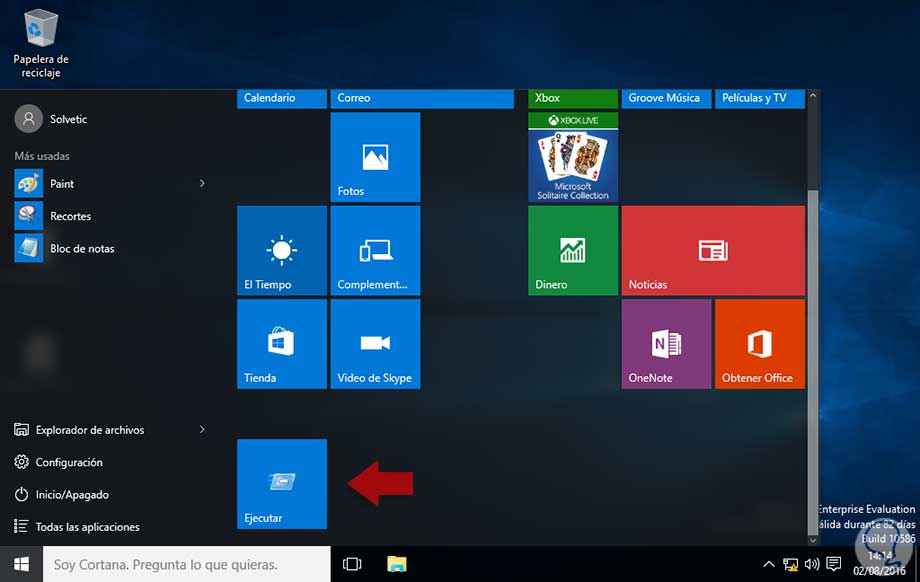Open the Fotos tile
The width and height of the screenshot is (920, 582).
[375, 157]
